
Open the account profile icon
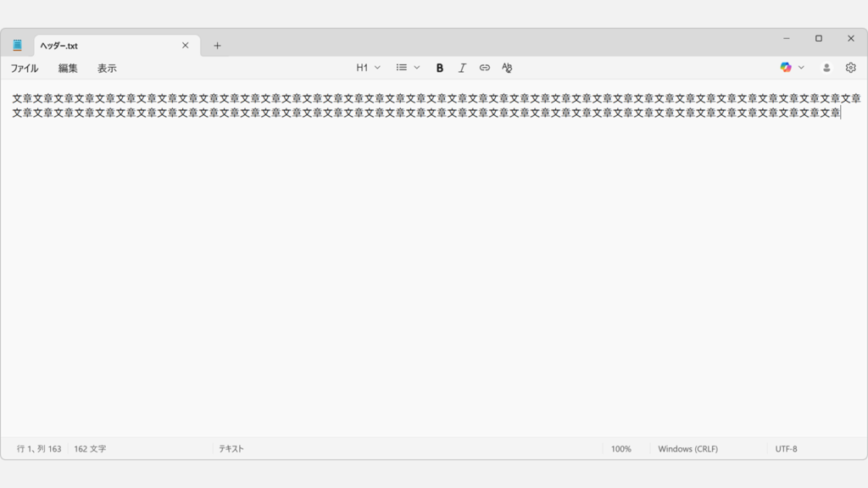(826, 68)
